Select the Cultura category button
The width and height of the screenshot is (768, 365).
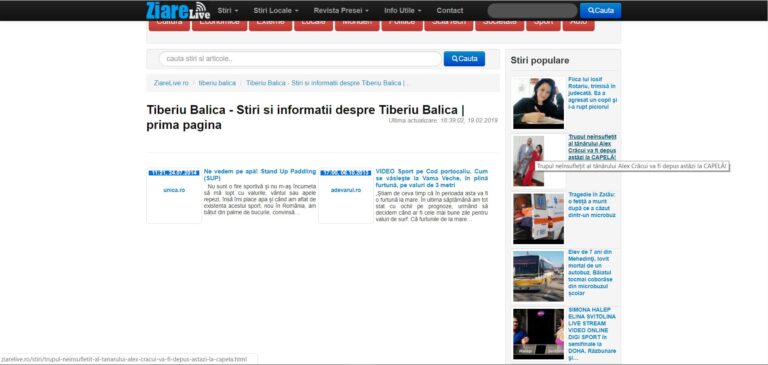tap(169, 25)
